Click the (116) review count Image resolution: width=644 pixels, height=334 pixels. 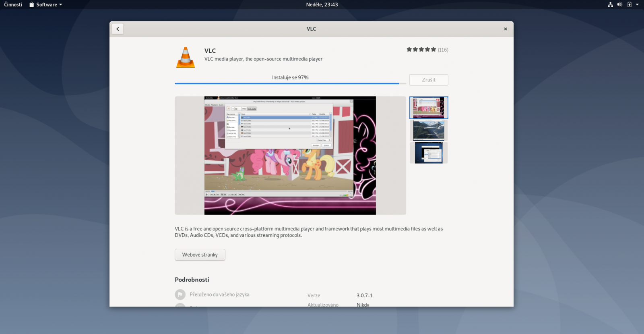click(443, 50)
